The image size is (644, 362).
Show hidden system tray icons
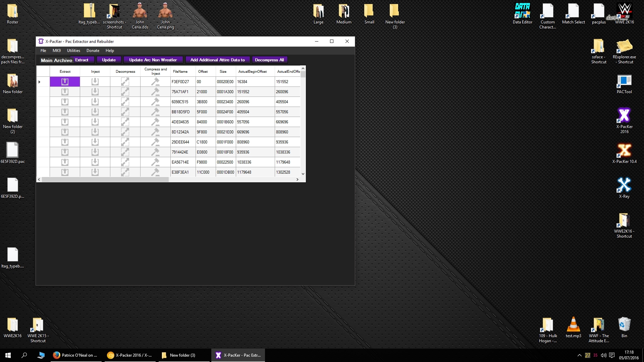(x=579, y=355)
